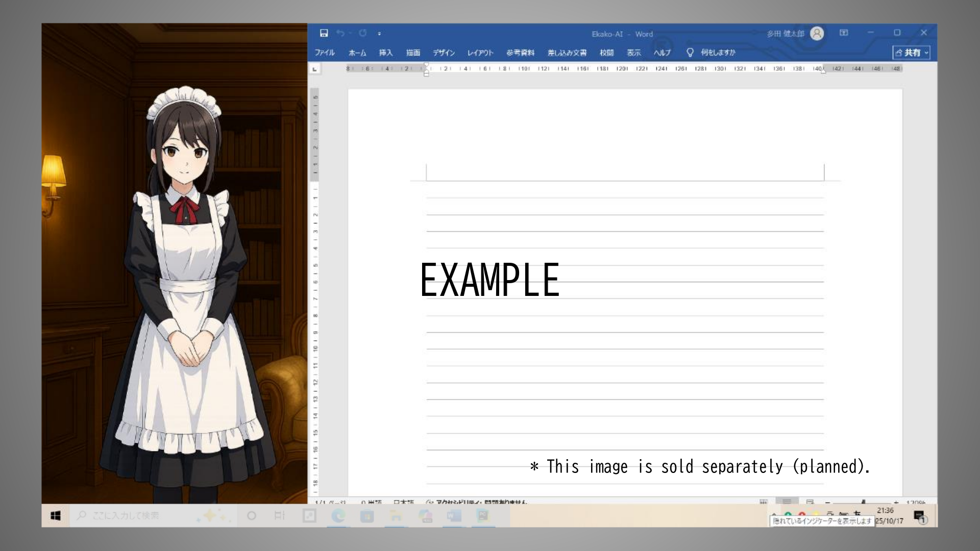The height and width of the screenshot is (551, 980).
Task: Click the 何をしますか Tell Me search box
Action: pyautogui.click(x=717, y=53)
